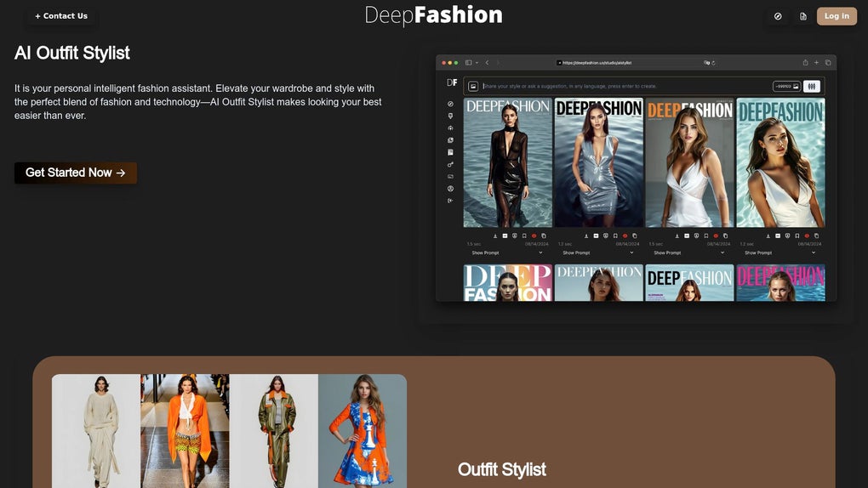Image resolution: width=868 pixels, height=488 pixels.
Task: Open the teal DEEPFASHION title magazine cover
Action: click(780, 162)
